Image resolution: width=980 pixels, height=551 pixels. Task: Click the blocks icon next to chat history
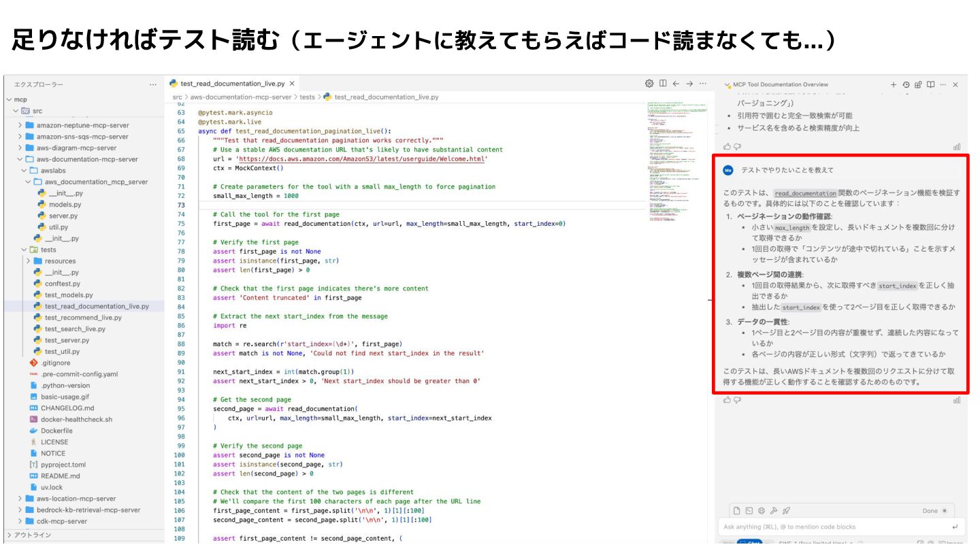pos(918,85)
